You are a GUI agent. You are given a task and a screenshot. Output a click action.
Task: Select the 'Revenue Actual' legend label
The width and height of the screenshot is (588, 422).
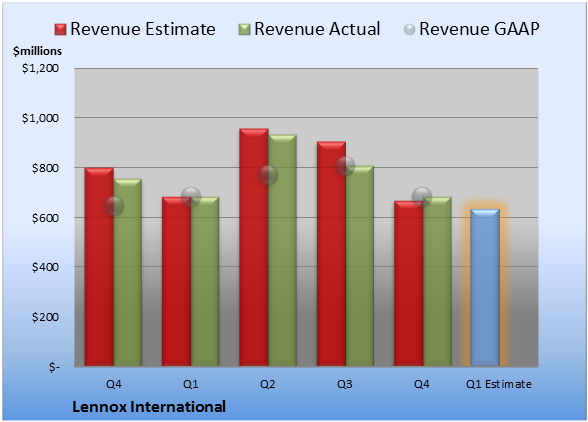(317, 29)
